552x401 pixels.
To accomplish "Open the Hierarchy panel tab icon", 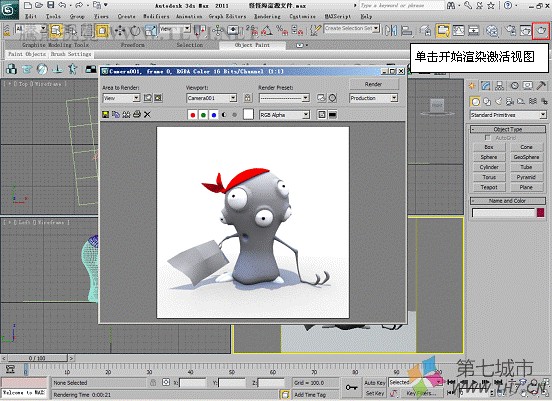I will (x=500, y=86).
